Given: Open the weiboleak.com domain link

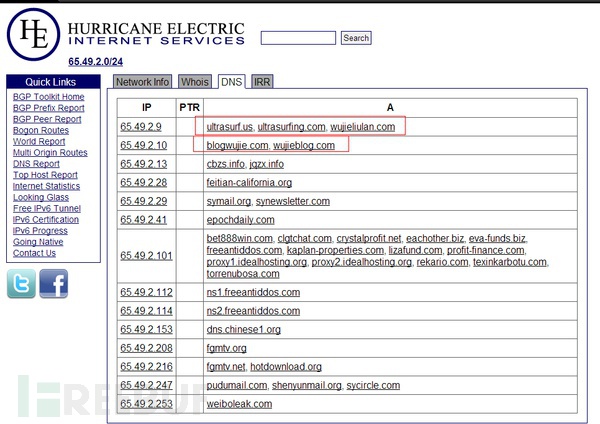Looking at the screenshot, I should coord(239,404).
